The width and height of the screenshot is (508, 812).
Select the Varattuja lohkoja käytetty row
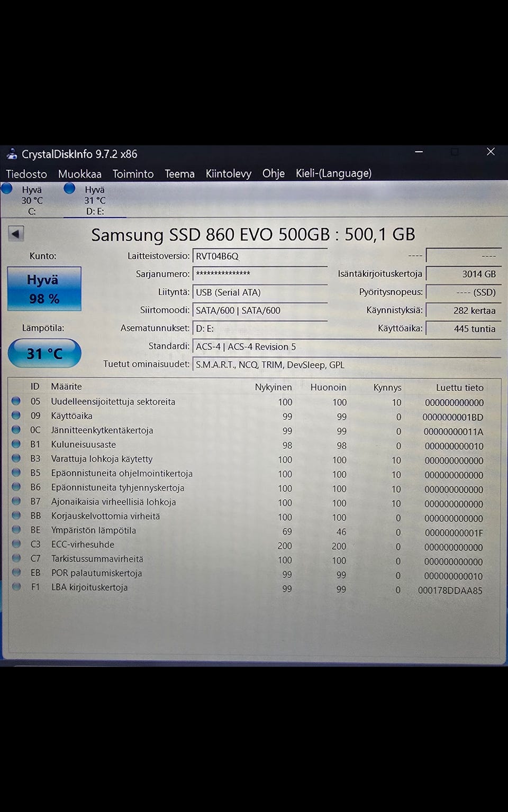254,459
